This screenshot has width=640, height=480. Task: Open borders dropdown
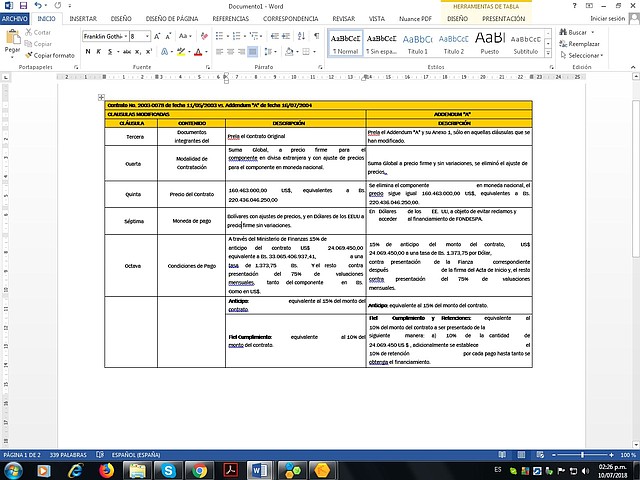pos(313,51)
